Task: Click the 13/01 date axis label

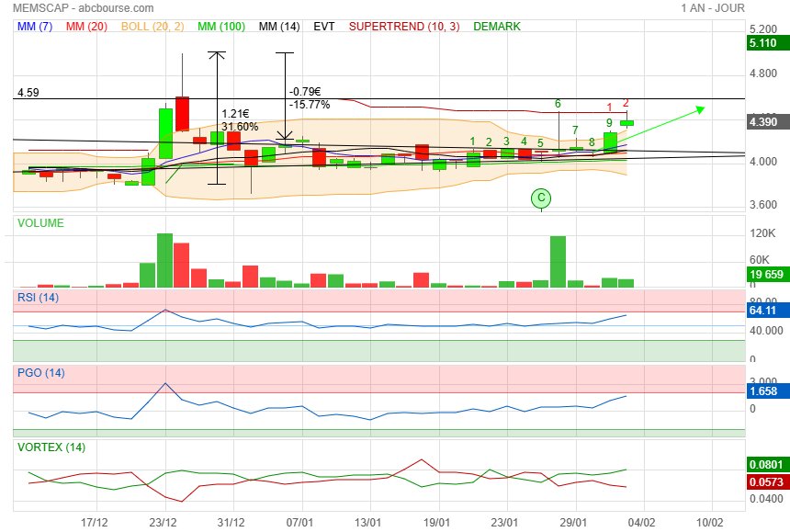Action: pos(367,522)
